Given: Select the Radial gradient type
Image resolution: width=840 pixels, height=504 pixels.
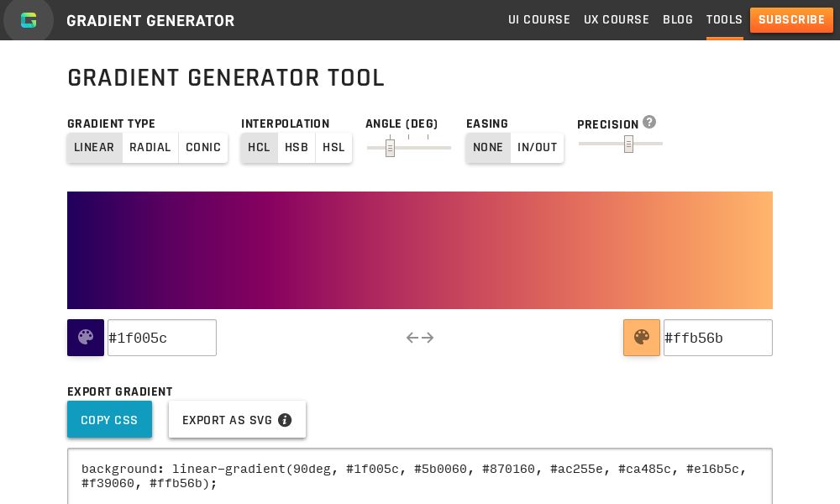Looking at the screenshot, I should pos(150,147).
